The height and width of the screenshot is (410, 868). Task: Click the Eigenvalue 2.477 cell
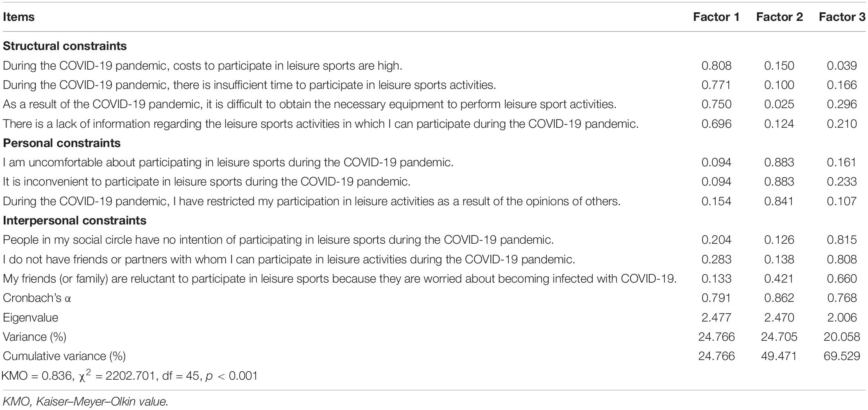(716, 317)
